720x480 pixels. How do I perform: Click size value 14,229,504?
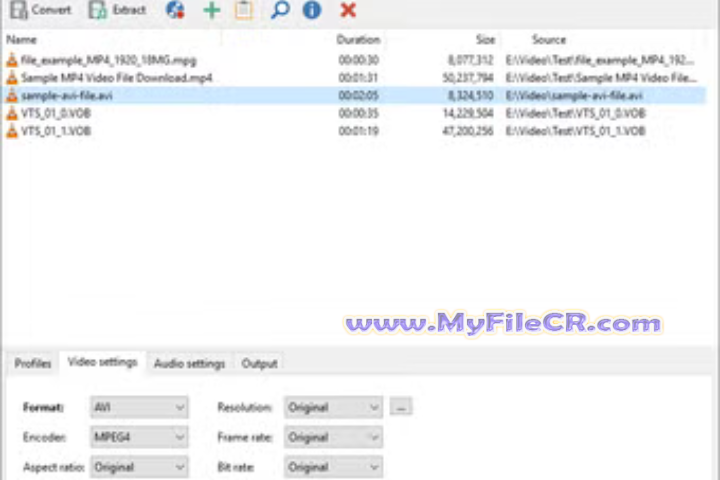[468, 113]
